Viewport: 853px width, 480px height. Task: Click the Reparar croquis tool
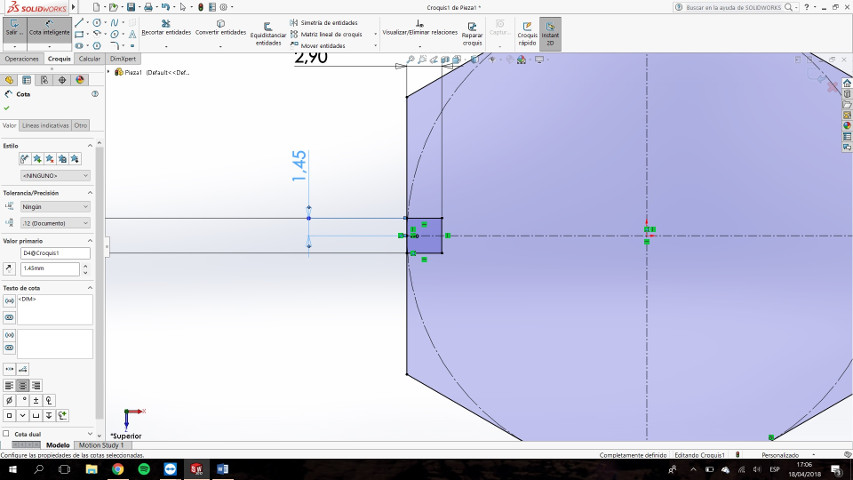[472, 34]
